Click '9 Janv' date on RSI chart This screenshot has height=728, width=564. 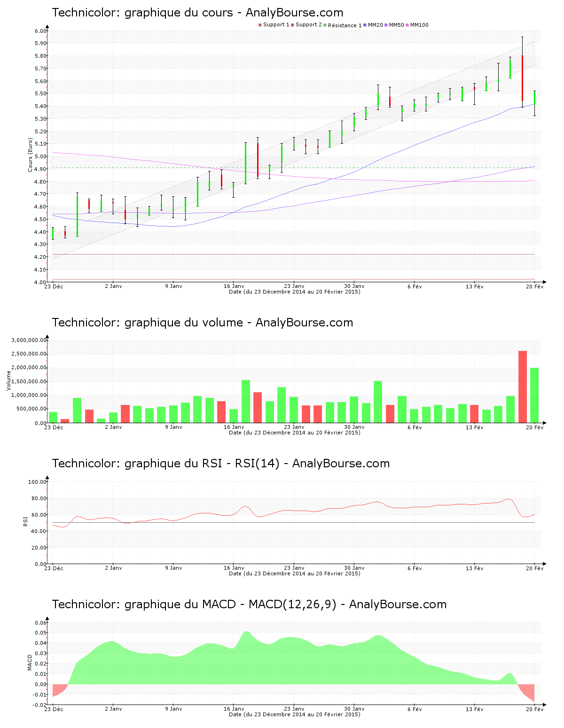(x=173, y=568)
